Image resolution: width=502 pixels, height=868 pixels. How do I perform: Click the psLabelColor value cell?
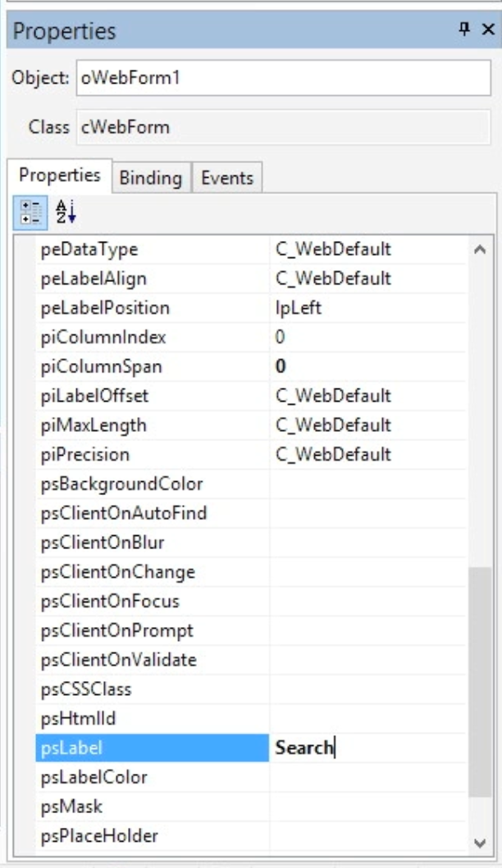click(x=367, y=777)
